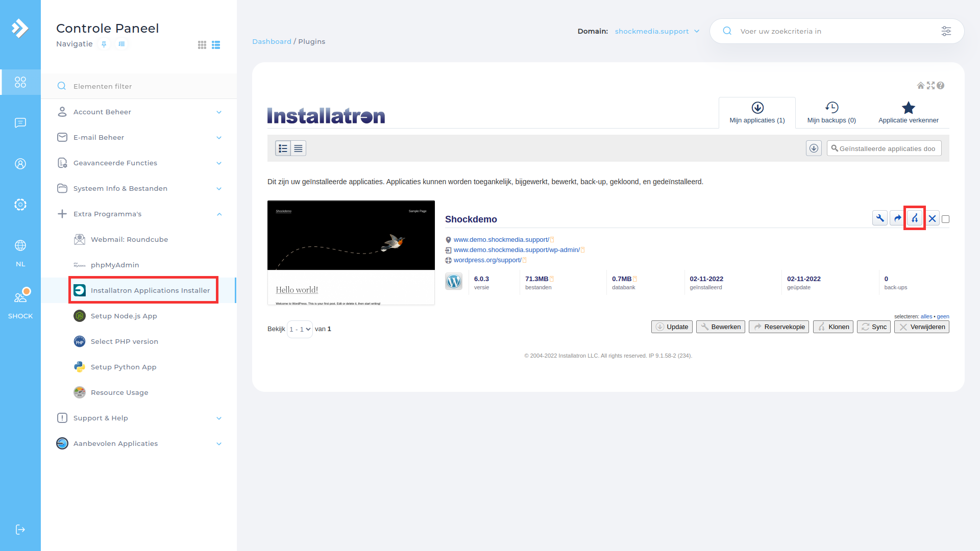
Task: Click the Shockdemo application thumbnail preview
Action: [352, 254]
